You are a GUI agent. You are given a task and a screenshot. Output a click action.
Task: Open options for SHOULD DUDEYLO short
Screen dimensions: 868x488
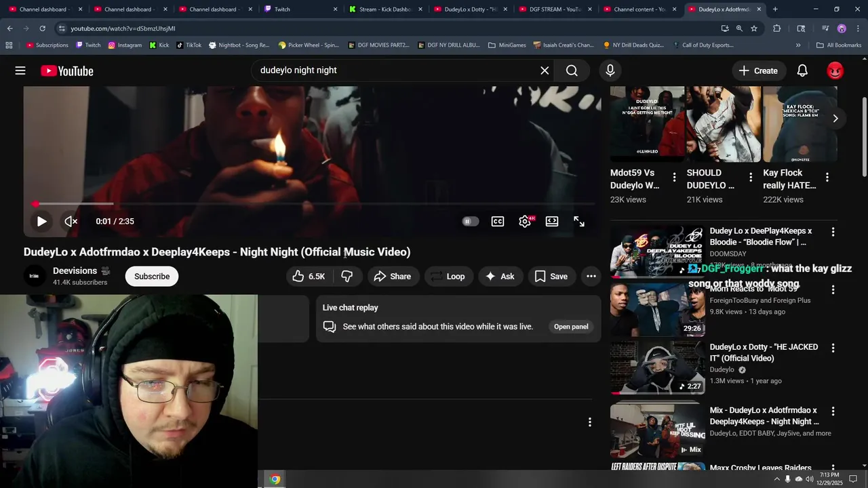point(750,178)
